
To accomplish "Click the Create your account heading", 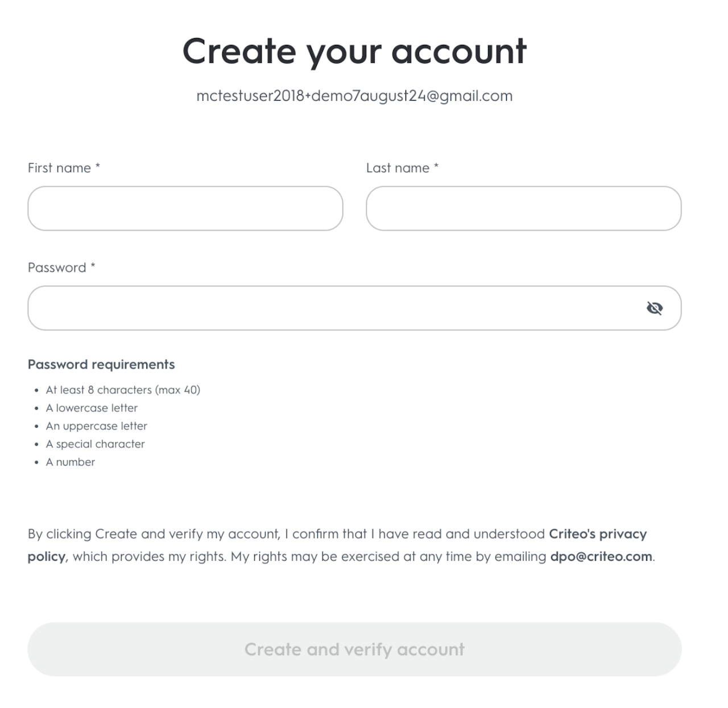I will [x=354, y=51].
